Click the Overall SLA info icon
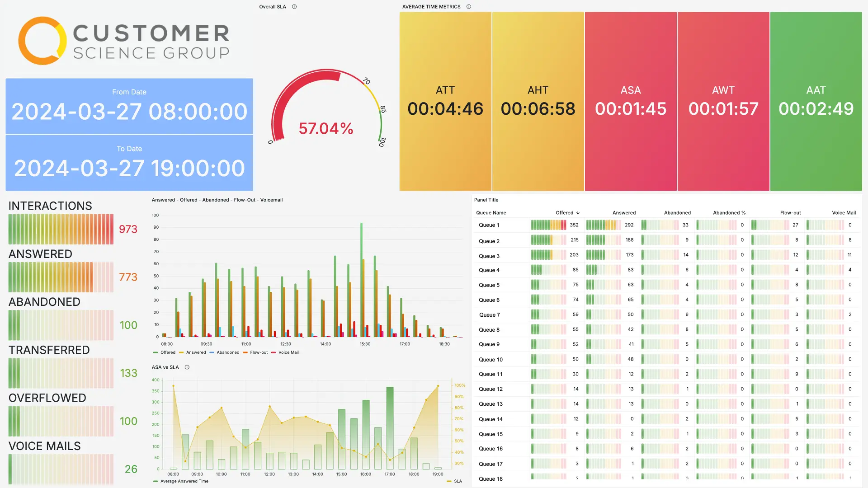This screenshot has height=488, width=868. pos(294,7)
